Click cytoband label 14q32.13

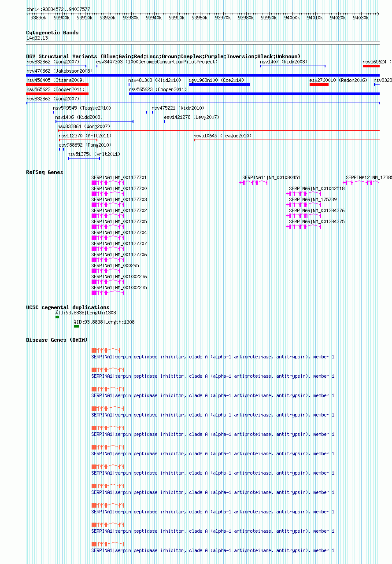pyautogui.click(x=37, y=38)
